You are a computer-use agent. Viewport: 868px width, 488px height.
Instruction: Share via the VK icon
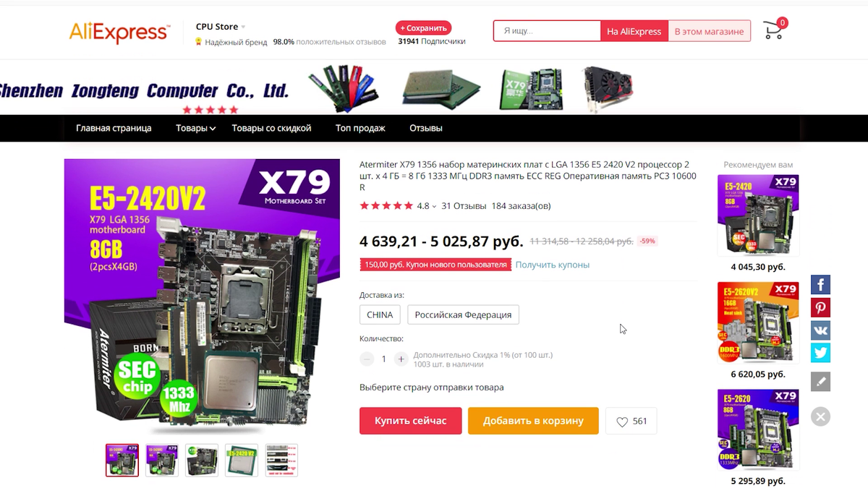click(x=820, y=330)
